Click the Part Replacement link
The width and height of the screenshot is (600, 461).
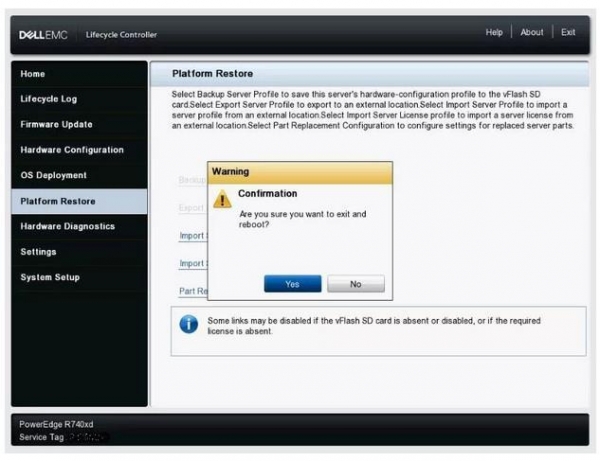click(x=193, y=291)
